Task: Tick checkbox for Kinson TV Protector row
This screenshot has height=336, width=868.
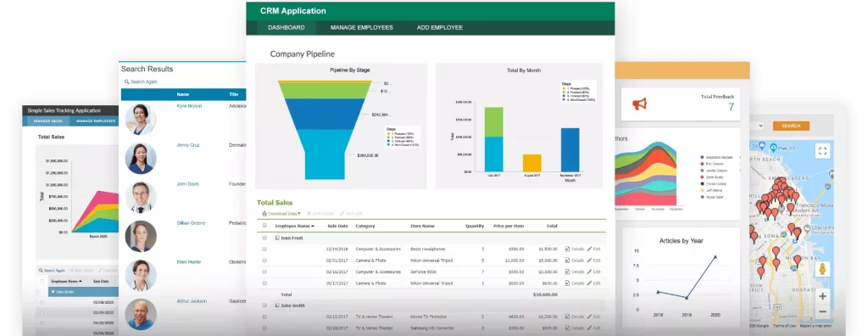Action: [x=264, y=316]
